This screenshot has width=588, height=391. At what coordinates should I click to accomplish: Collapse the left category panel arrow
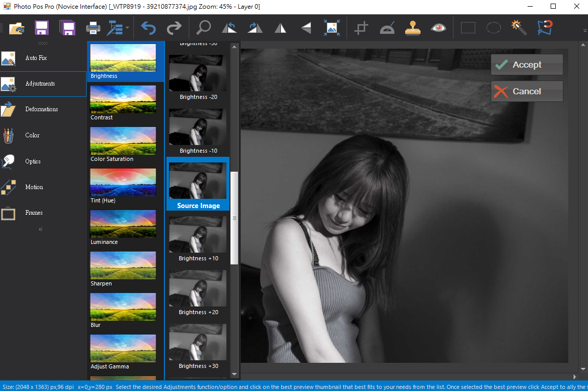[x=41, y=229]
